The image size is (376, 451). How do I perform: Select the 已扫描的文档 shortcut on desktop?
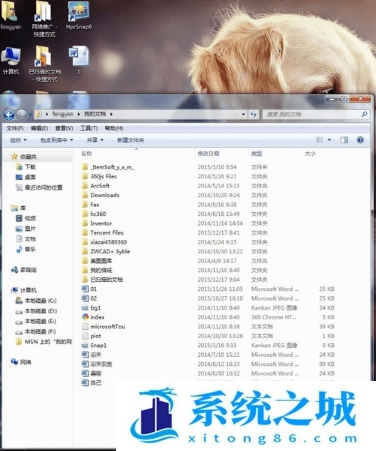coord(44,63)
